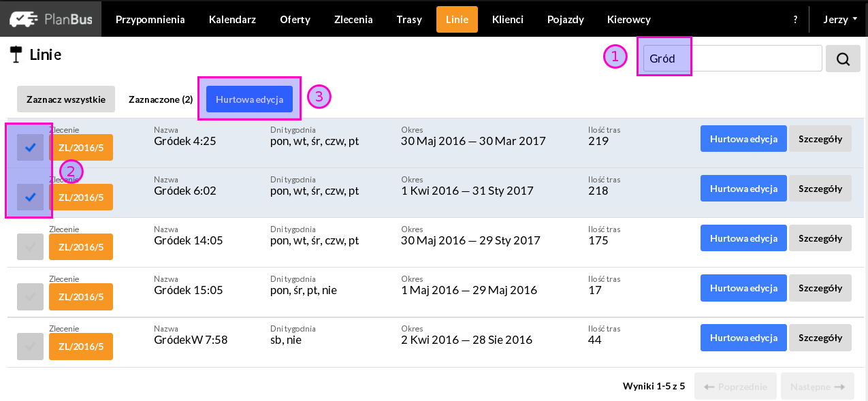Open the Jerzy user dropdown menu
Viewport: 868px width, 401px height.
tap(840, 20)
